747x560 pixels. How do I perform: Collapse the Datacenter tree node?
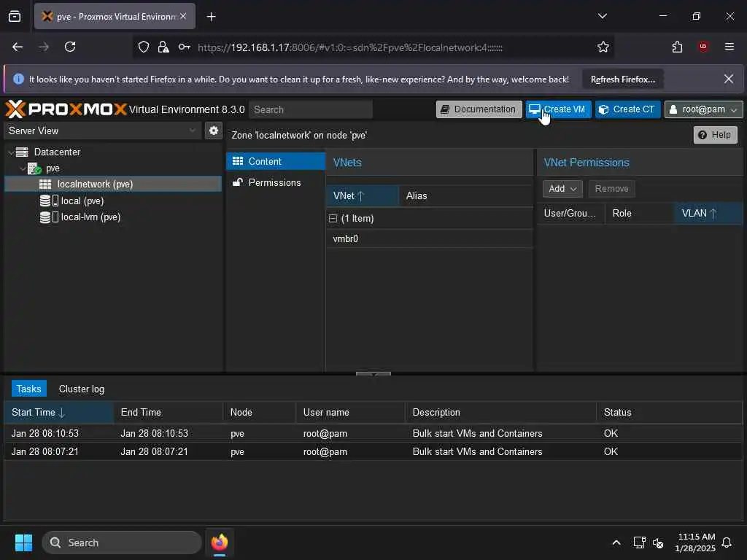click(x=10, y=152)
